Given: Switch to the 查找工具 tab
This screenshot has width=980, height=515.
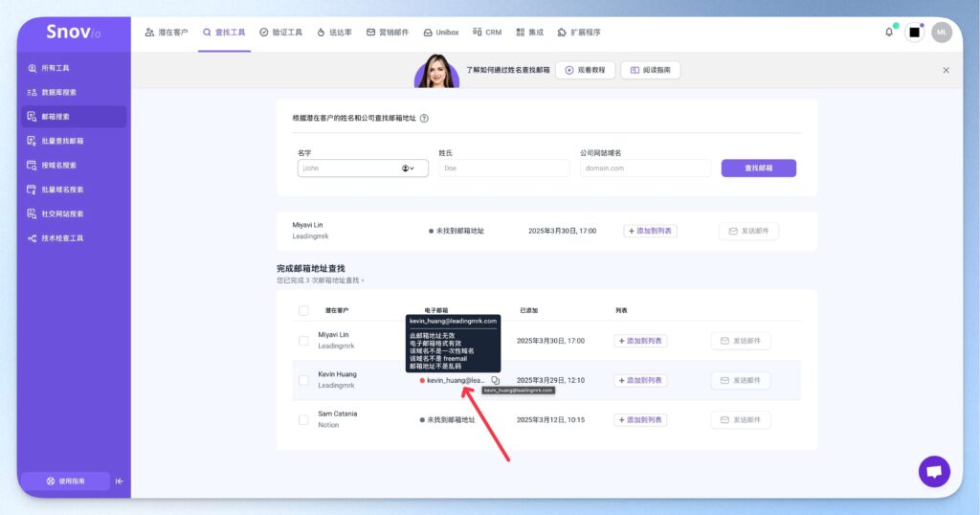Looking at the screenshot, I should point(224,33).
